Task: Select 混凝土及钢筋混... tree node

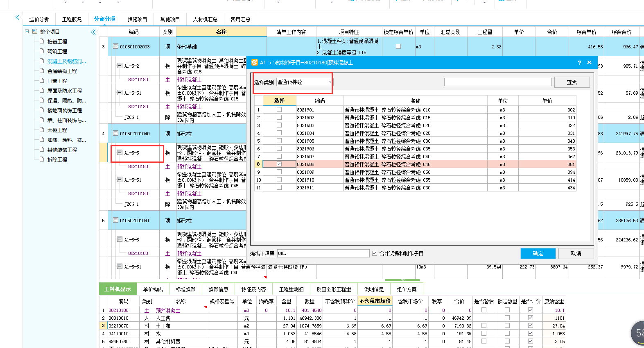Action: (x=66, y=61)
